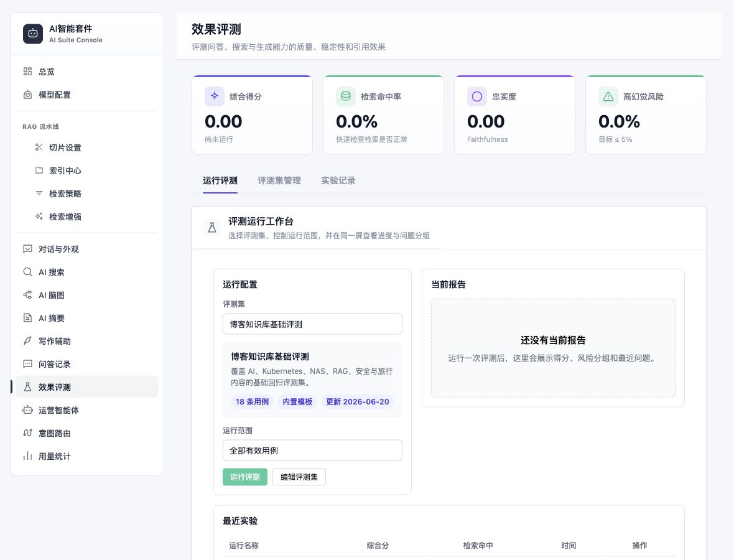
Task: Click the 模型配置 sidebar icon
Action: (x=27, y=95)
